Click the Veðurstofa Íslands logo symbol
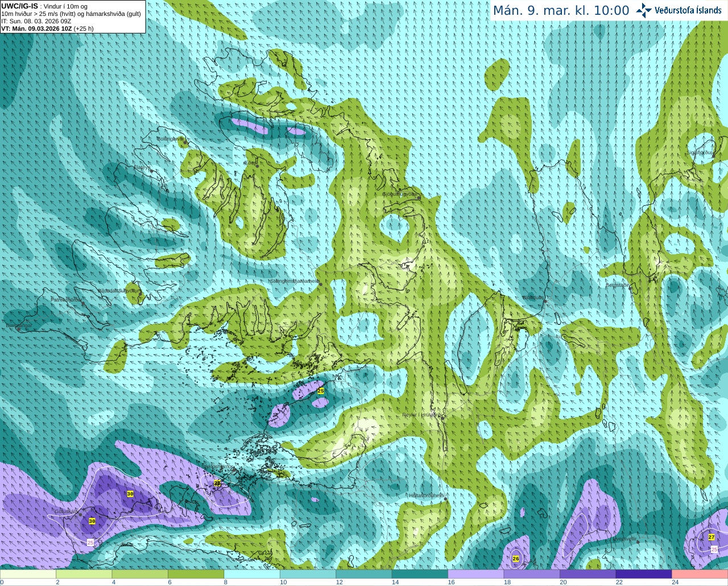The width and height of the screenshot is (728, 586). [x=644, y=10]
